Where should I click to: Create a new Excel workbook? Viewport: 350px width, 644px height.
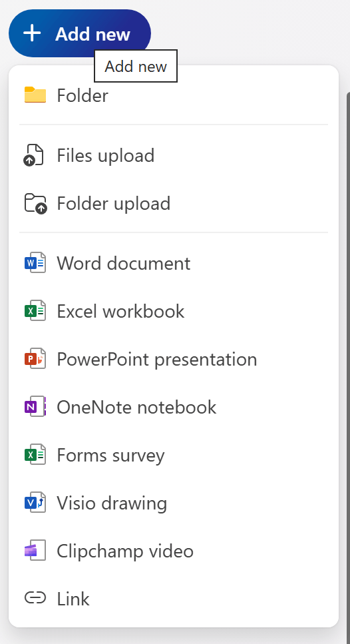click(174, 311)
